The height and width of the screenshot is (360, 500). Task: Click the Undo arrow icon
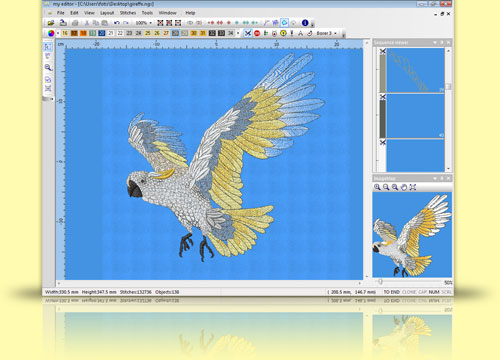pos(117,23)
